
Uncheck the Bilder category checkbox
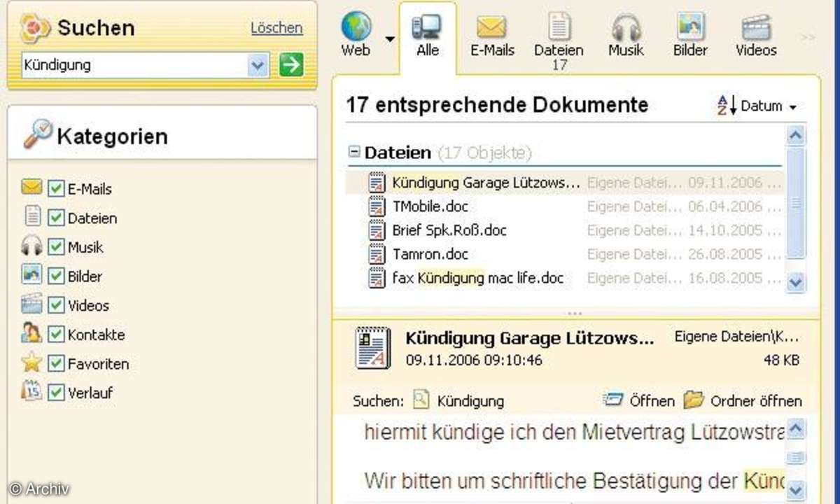click(57, 276)
